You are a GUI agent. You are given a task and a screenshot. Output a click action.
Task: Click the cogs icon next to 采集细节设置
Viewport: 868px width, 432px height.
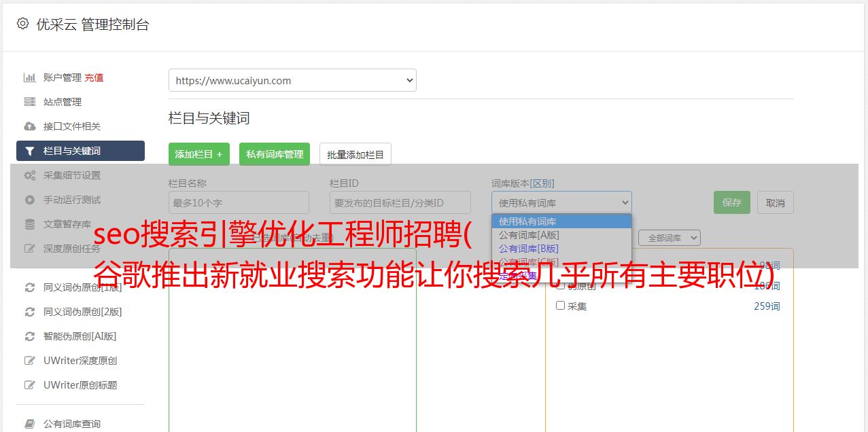[30, 175]
